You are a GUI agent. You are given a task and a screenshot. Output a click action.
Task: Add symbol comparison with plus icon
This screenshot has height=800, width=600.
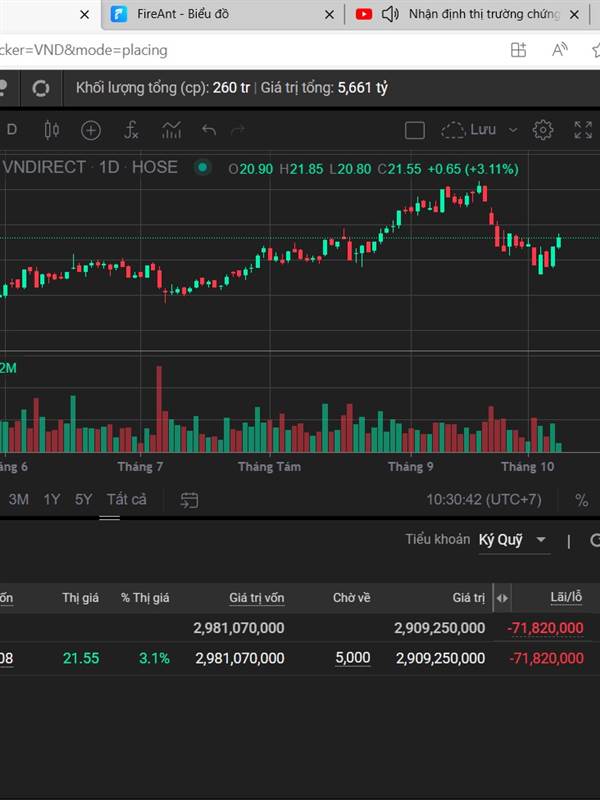(91, 131)
